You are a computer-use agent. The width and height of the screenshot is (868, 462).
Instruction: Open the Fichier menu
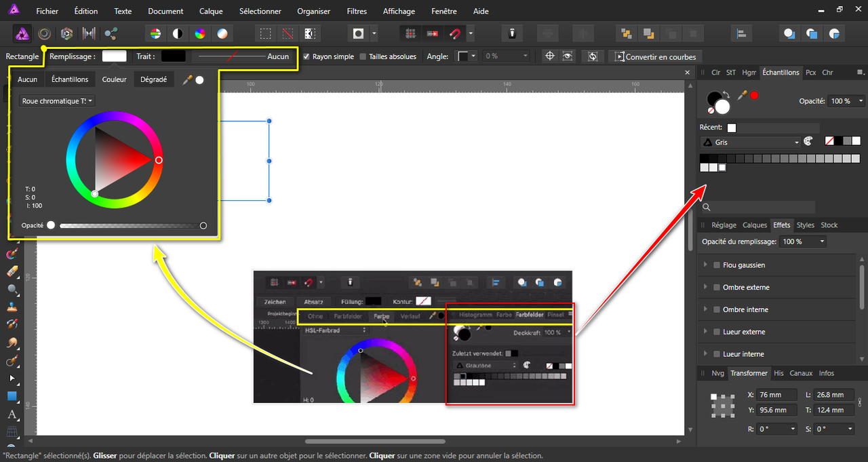47,12
